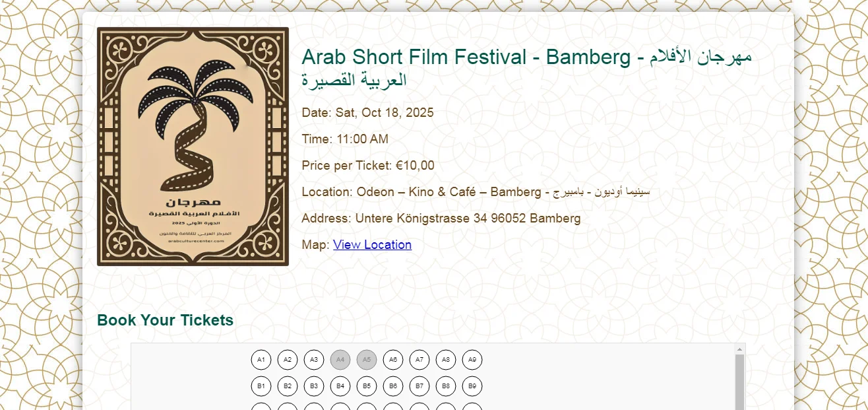This screenshot has height=410, width=868.
Task: Toggle seat A7
Action: (419, 360)
